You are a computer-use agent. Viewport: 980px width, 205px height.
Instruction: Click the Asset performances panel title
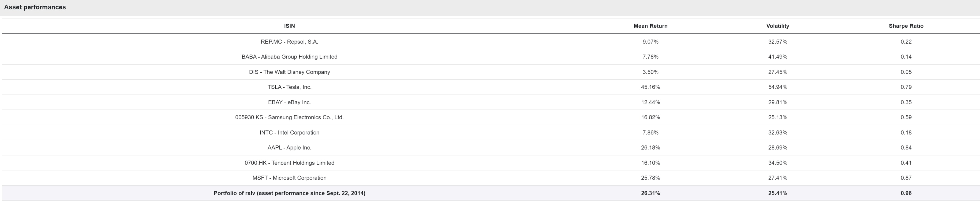pyautogui.click(x=35, y=7)
